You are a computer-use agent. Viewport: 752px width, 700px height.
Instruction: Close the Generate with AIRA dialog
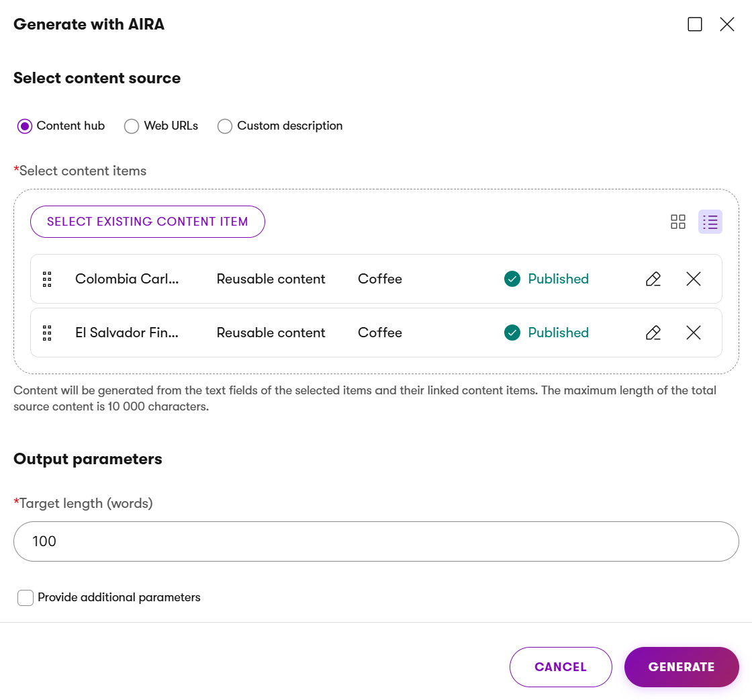727,25
